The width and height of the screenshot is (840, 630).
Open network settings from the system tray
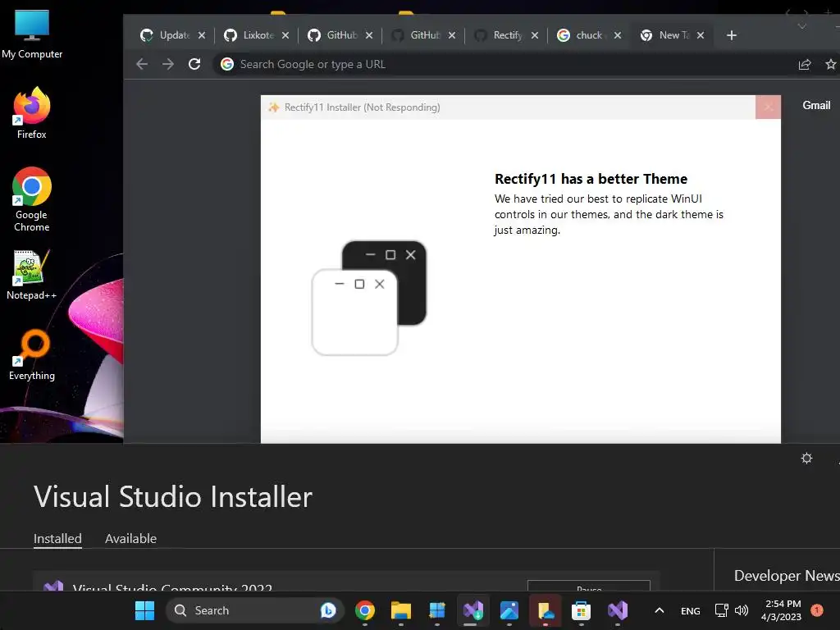tap(722, 610)
